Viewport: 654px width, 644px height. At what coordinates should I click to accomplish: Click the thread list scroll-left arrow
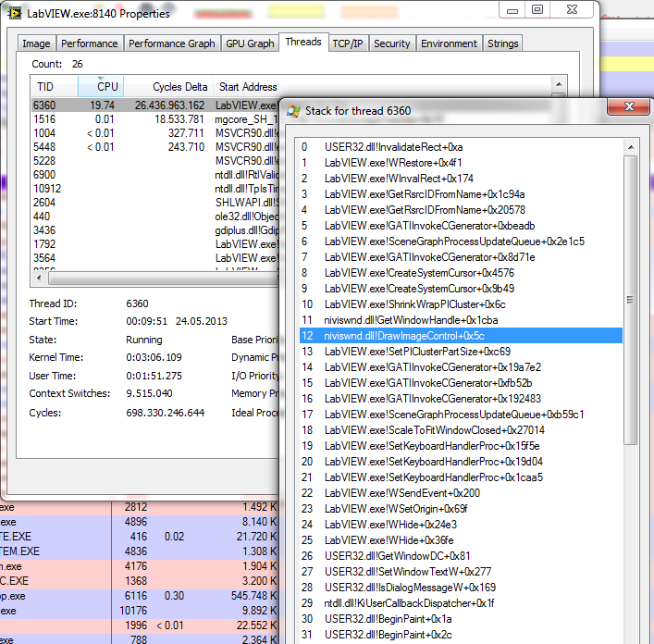coord(39,278)
